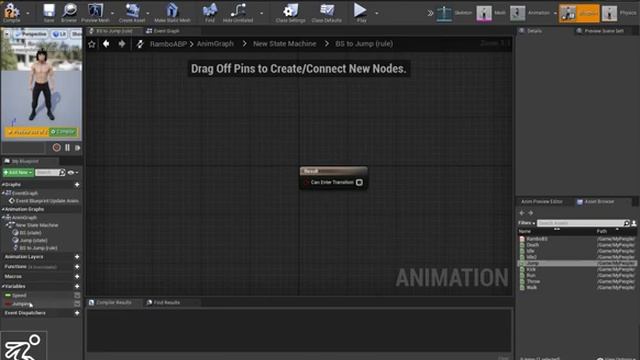Focus Search Assets input field
The height and width of the screenshot is (360, 640).
[580, 223]
